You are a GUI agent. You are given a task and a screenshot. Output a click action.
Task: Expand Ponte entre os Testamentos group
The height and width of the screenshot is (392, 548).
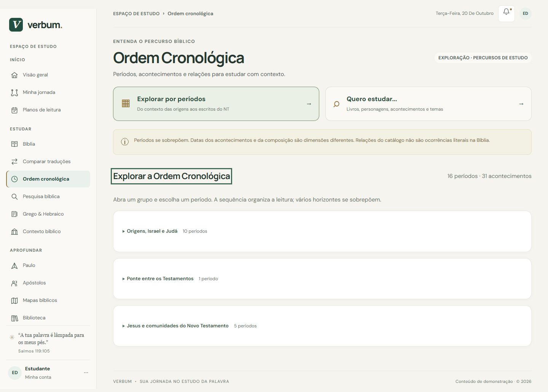[322, 279]
